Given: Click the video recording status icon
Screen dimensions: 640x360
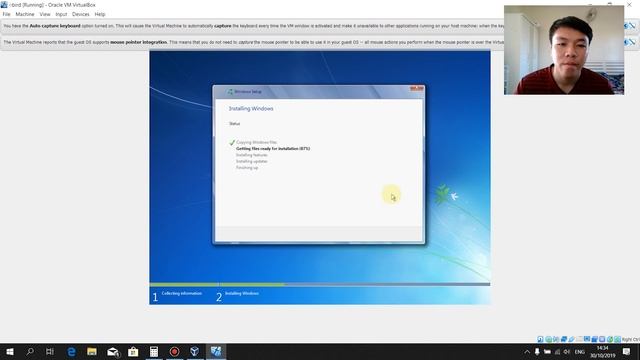Looking at the screenshot, I should [x=594, y=339].
